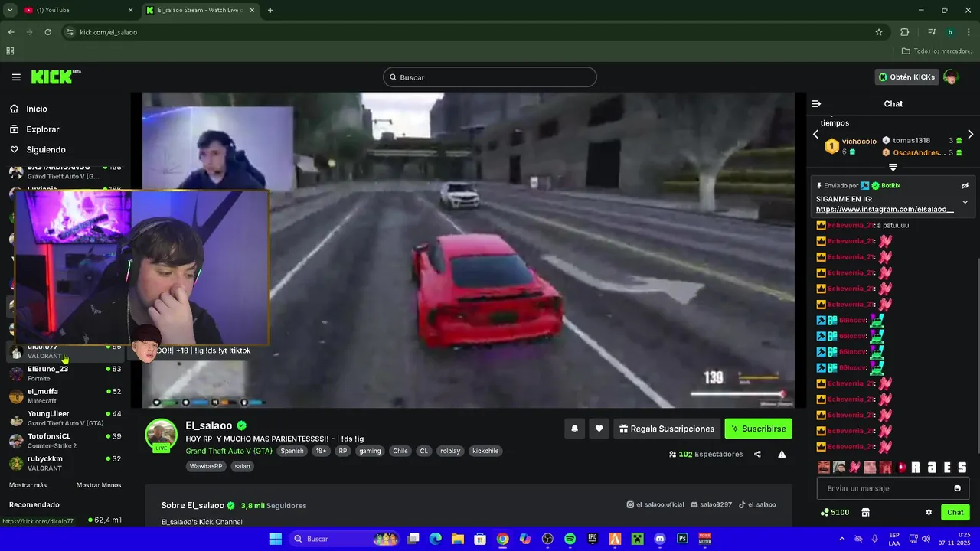Open Discord from the taskbar
The width and height of the screenshot is (980, 551).
click(660, 539)
